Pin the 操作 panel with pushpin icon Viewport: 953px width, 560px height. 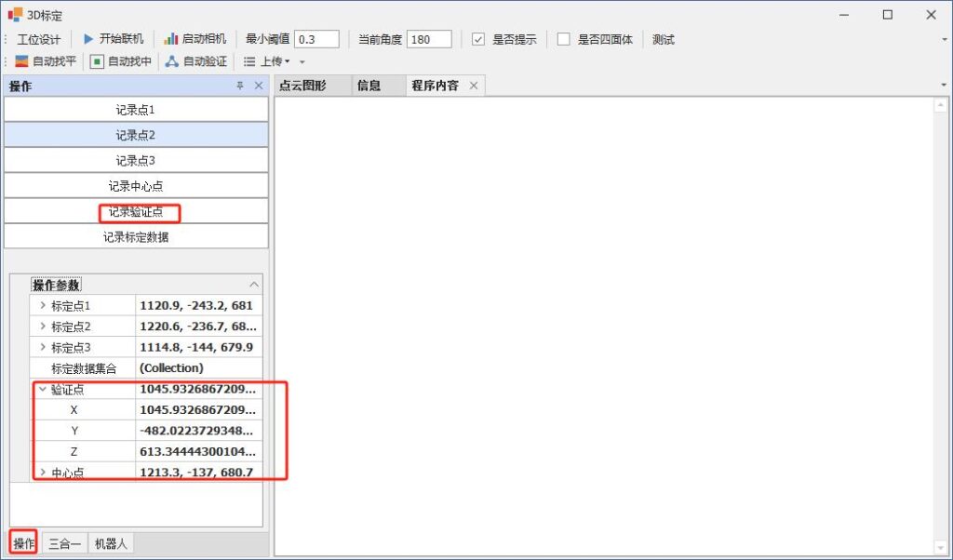(x=239, y=86)
